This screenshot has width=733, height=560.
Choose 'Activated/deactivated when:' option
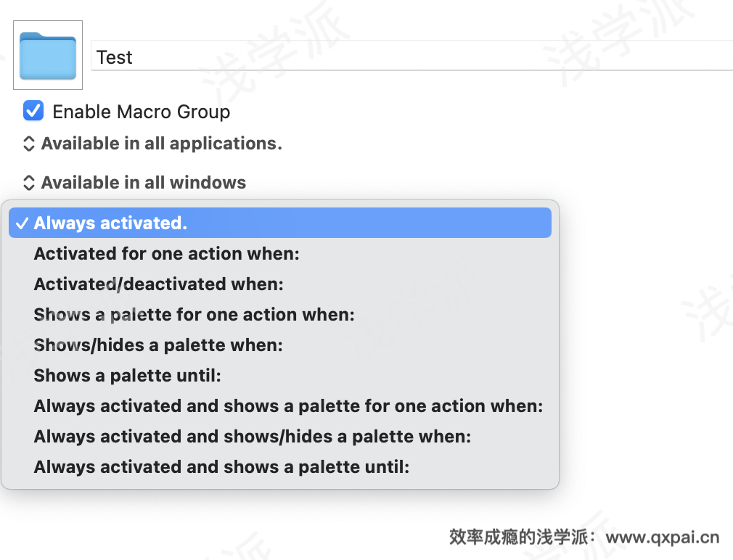coord(158,284)
